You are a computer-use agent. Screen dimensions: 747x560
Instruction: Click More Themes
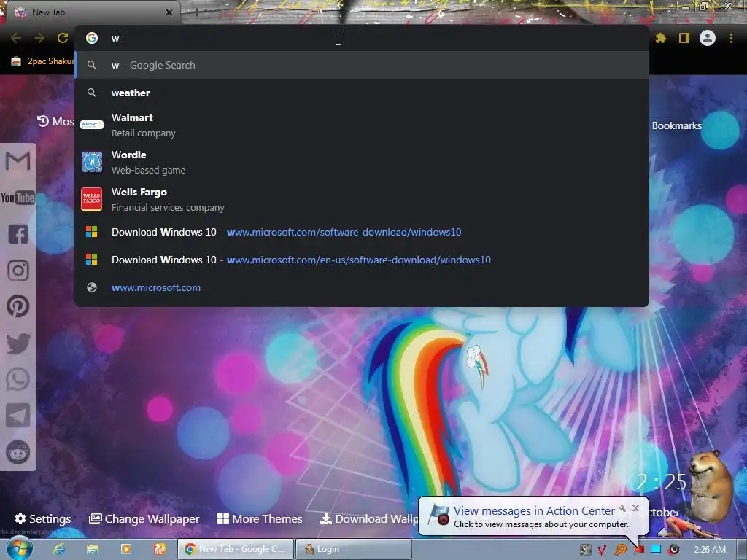pyautogui.click(x=260, y=518)
